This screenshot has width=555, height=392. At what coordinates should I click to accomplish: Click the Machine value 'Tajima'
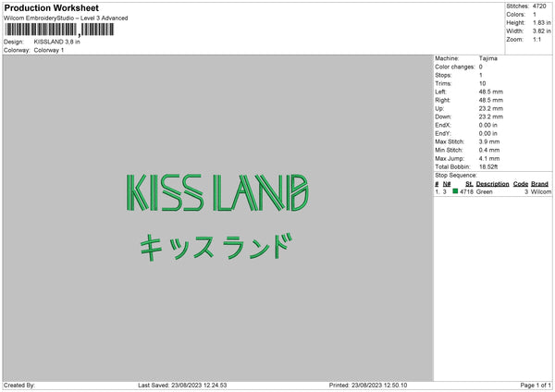(x=488, y=58)
